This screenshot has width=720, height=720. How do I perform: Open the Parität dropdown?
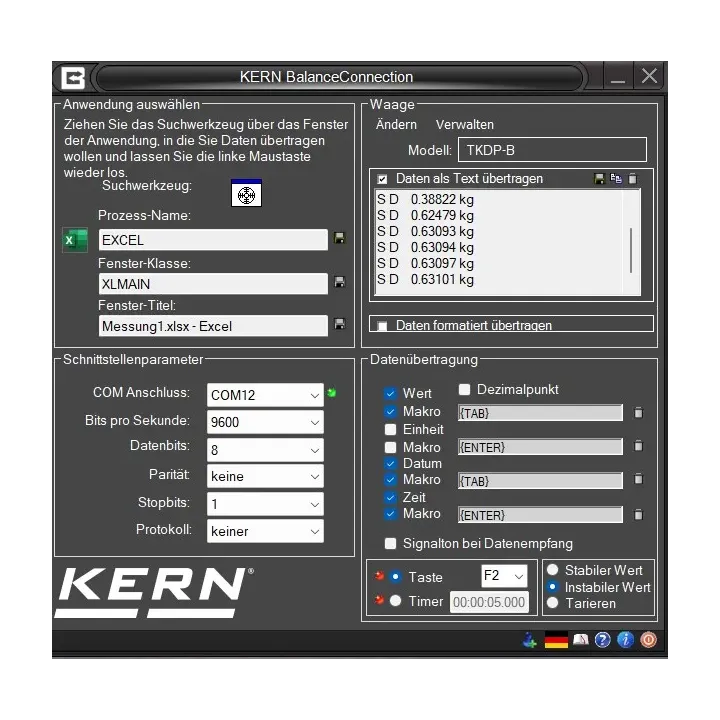pos(265,476)
